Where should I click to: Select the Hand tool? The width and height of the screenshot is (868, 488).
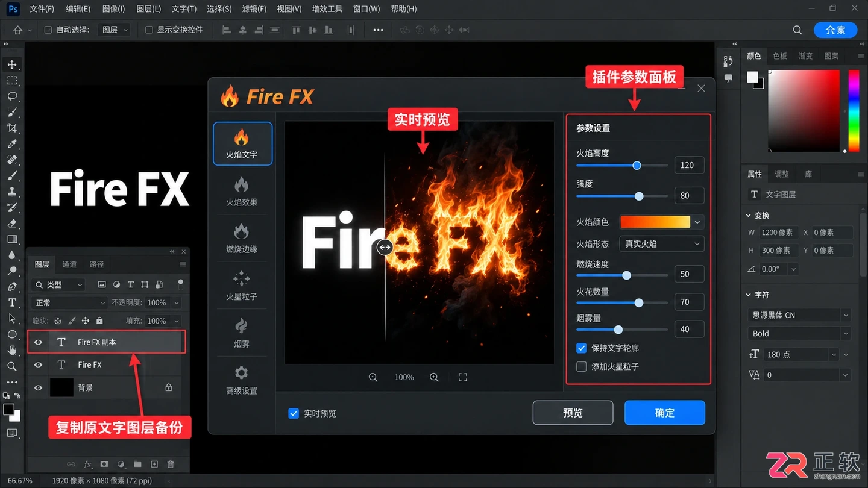tap(12, 350)
